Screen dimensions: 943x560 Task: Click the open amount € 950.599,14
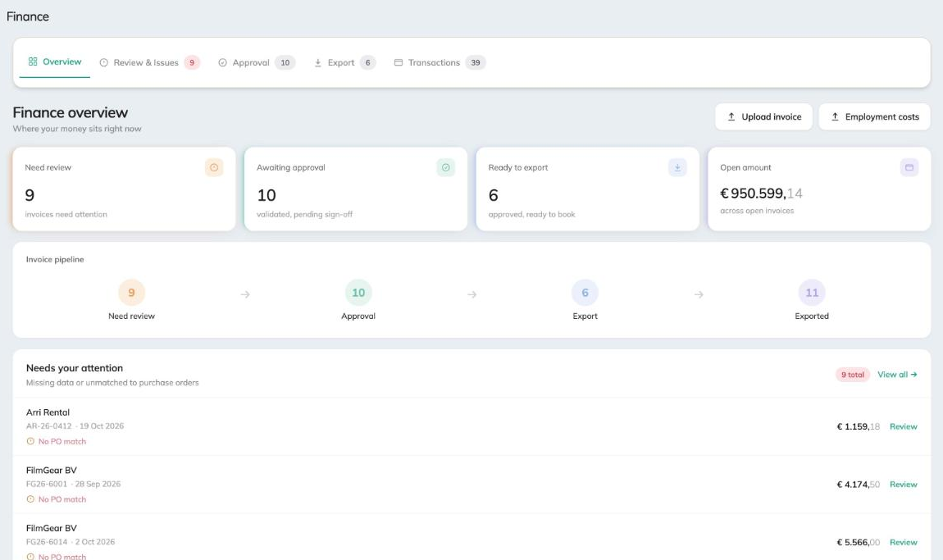click(762, 193)
